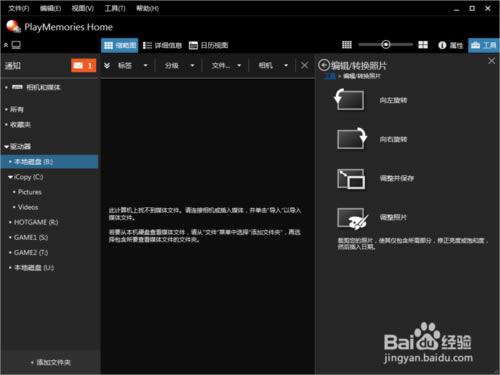
Task: Click the Notifications (通知) header label
Action: point(13,66)
